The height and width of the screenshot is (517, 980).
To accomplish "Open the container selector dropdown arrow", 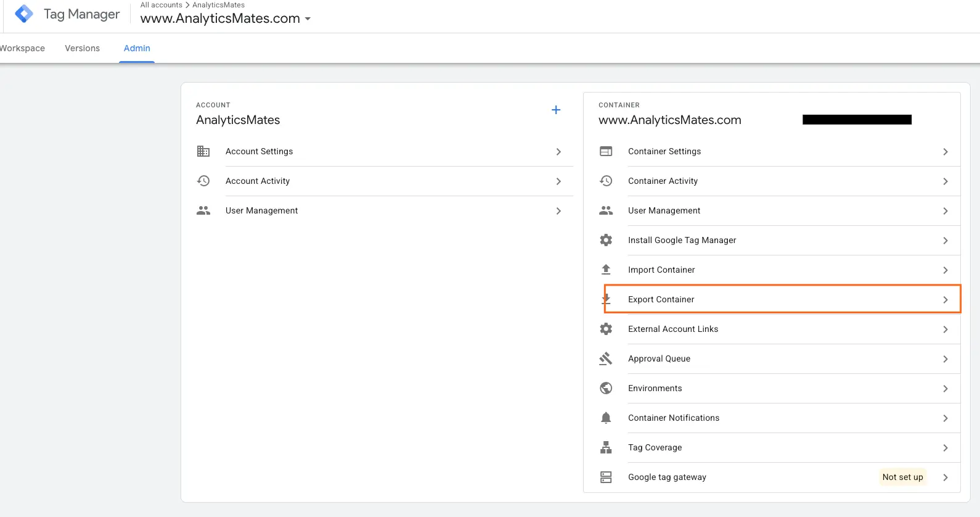I will point(308,19).
